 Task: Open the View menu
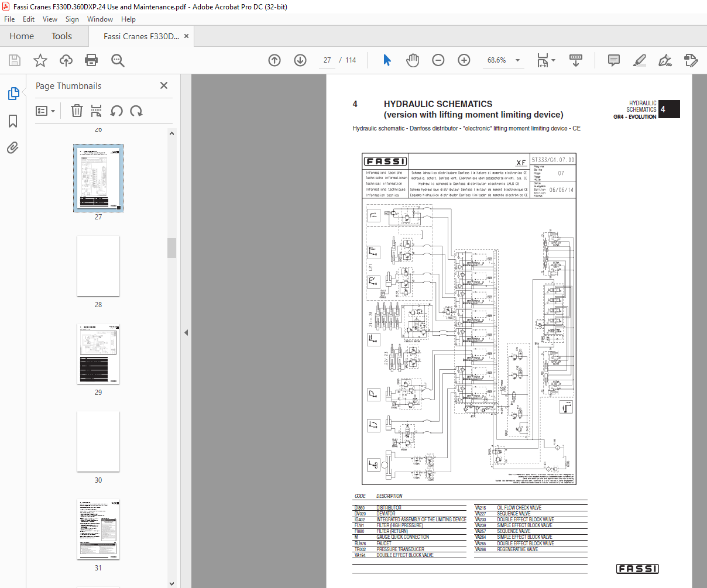(x=50, y=19)
